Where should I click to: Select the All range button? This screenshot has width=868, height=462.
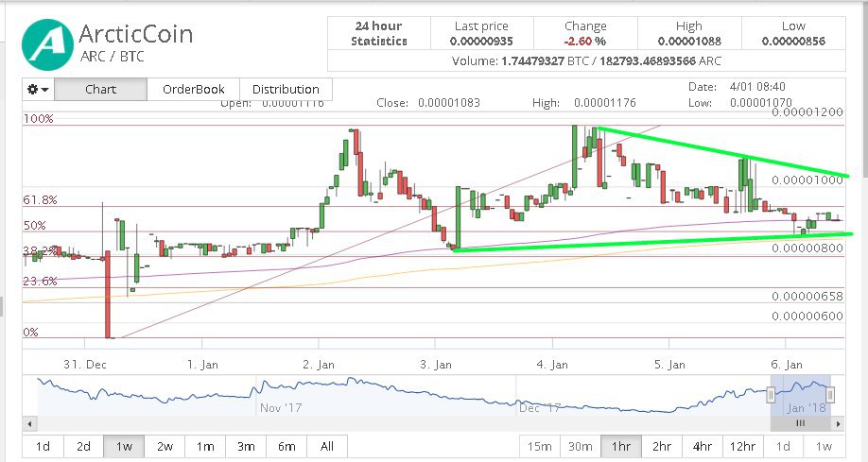327,447
